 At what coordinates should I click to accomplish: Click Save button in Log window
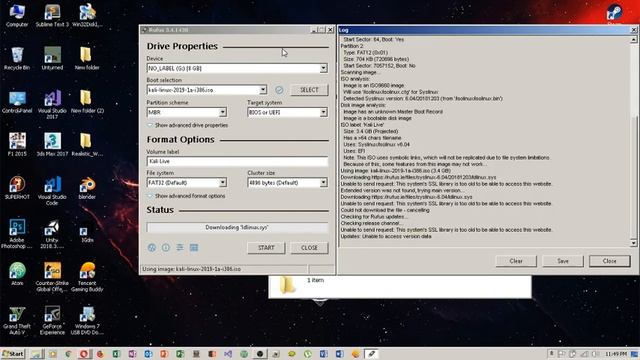tap(563, 261)
